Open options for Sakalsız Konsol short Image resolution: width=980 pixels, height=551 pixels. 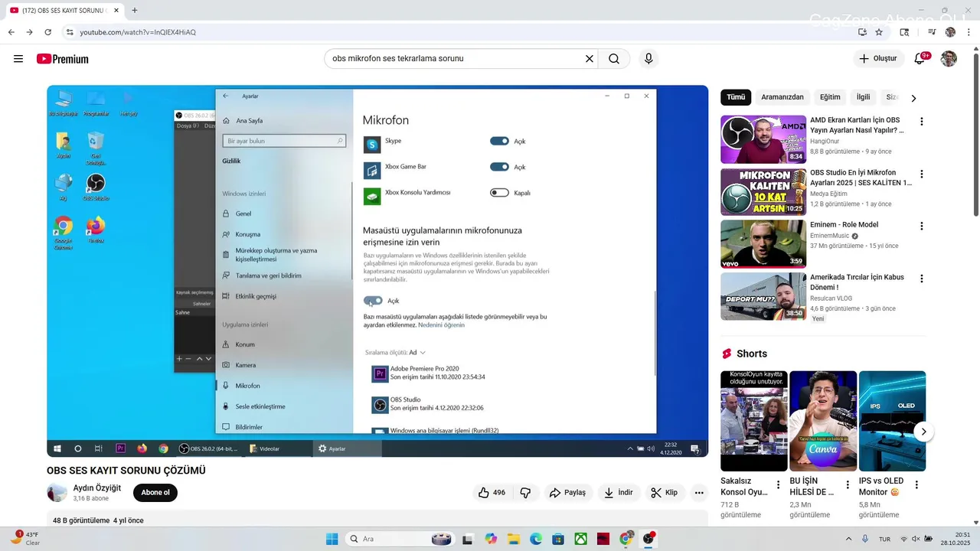coord(778,485)
